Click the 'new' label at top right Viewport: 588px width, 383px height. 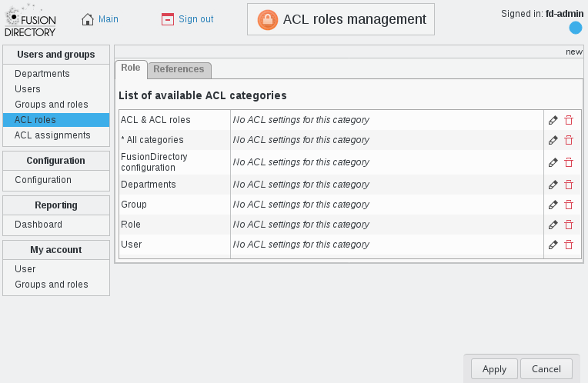(x=574, y=52)
